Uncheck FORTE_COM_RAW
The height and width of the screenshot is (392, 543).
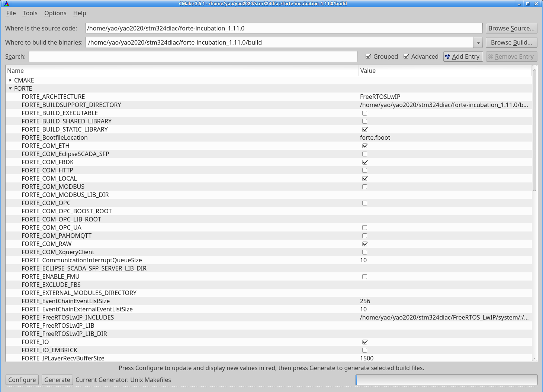click(364, 244)
